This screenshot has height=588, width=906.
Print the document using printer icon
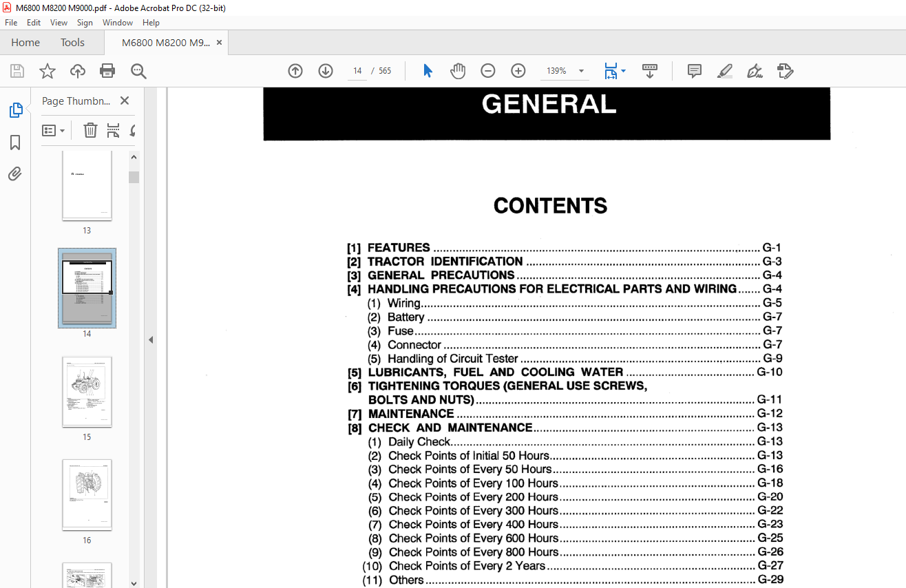pos(107,71)
